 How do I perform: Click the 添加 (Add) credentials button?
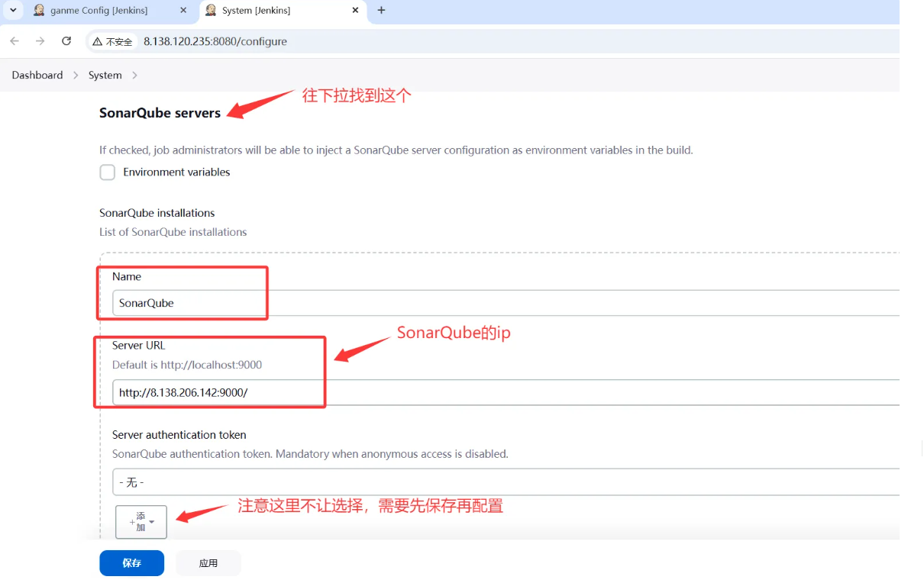141,522
